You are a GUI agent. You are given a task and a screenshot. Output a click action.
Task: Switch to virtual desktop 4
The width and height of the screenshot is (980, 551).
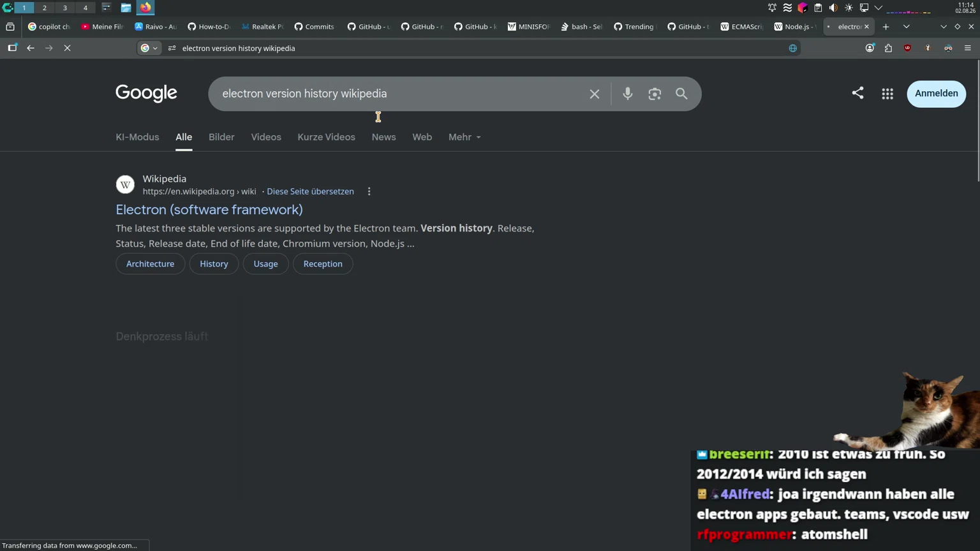pyautogui.click(x=85, y=8)
